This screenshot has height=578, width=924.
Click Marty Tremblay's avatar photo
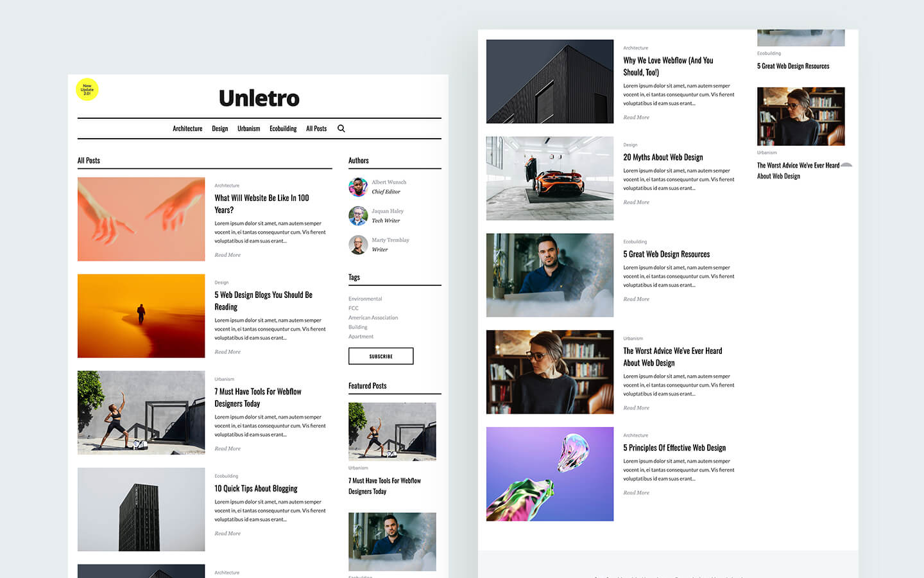tap(357, 245)
